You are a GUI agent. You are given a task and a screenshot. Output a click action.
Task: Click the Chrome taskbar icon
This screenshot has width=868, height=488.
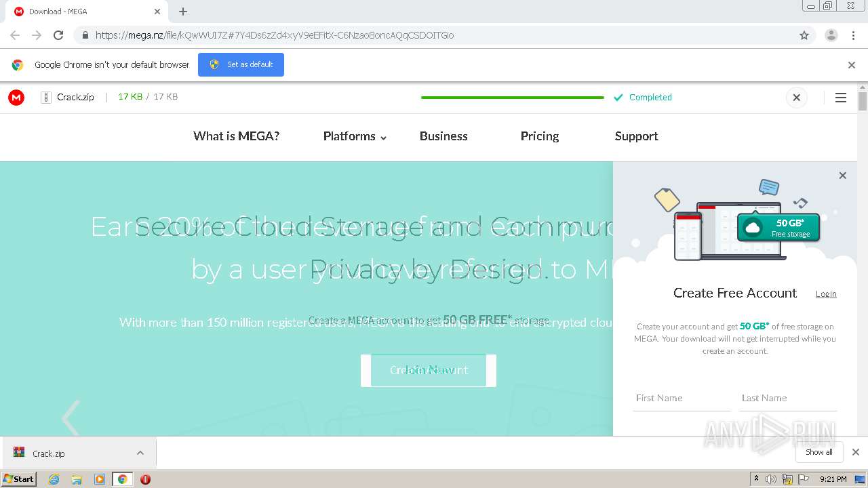123,479
